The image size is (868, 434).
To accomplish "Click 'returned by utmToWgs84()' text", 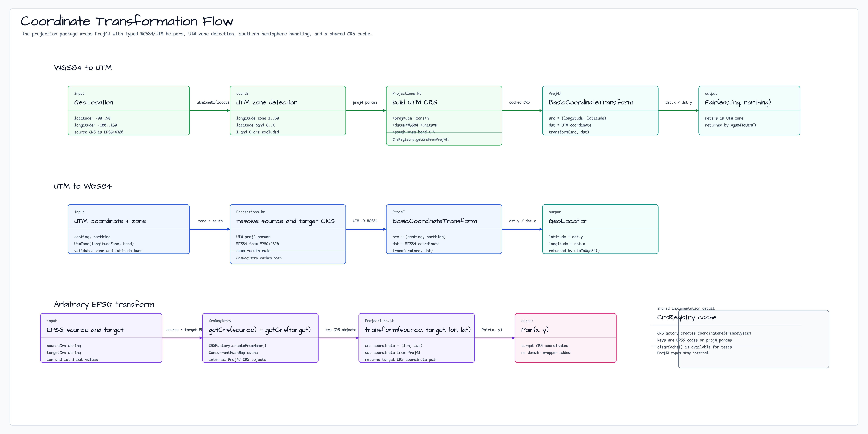I will coord(574,251).
